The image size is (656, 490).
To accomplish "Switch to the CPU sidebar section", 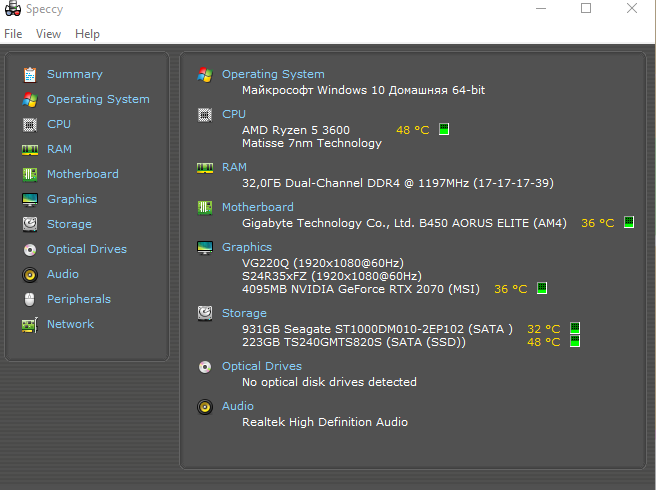I will [x=59, y=124].
